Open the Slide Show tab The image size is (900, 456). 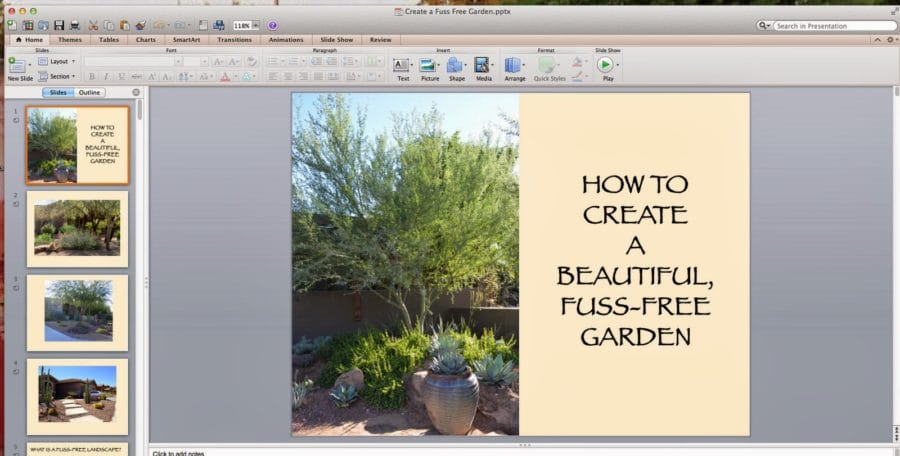[x=336, y=40]
